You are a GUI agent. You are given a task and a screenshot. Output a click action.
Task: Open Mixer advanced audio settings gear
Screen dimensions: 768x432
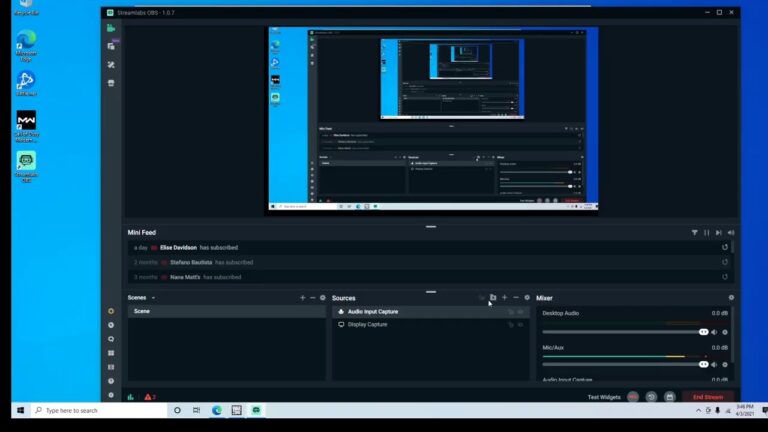click(731, 297)
